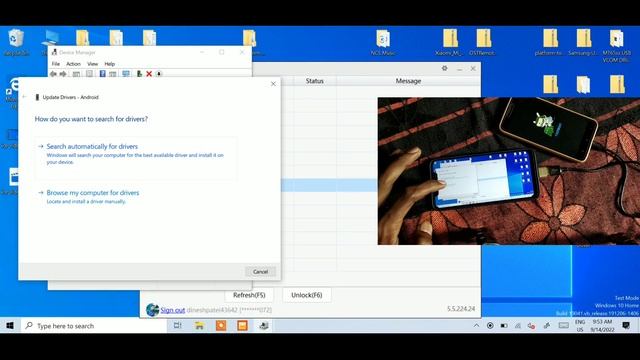The width and height of the screenshot is (640, 360).
Task: Close the Update Drivers dialog with X
Action: (x=273, y=84)
